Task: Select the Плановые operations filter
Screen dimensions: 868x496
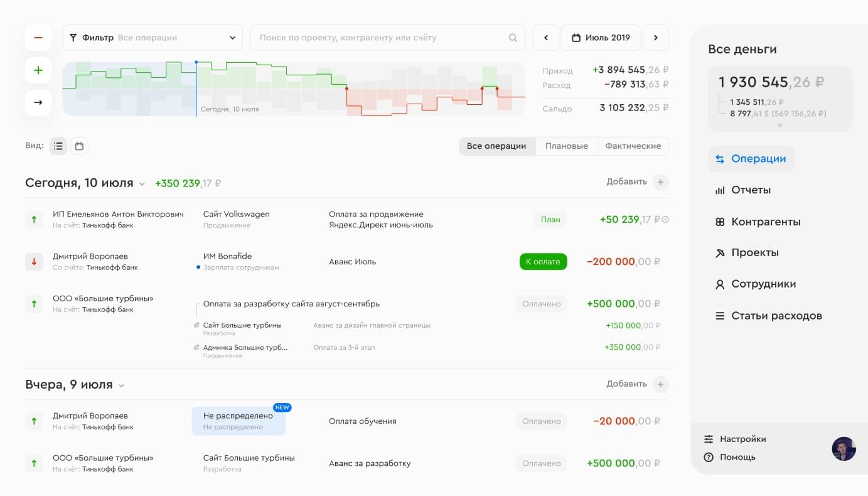Action: pos(566,146)
